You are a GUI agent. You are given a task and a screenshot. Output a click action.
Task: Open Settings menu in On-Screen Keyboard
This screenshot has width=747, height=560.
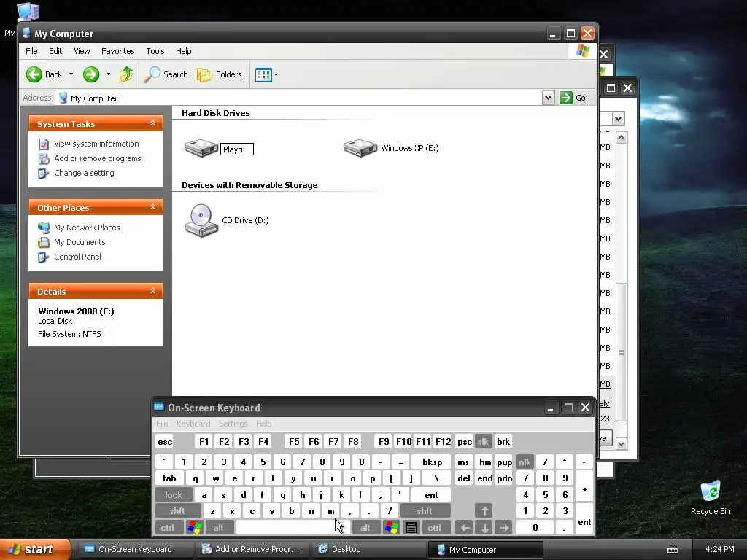tap(233, 424)
